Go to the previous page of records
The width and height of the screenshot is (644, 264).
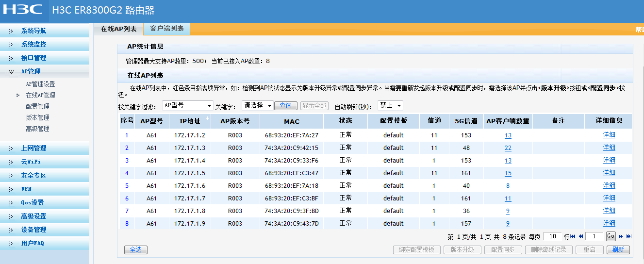580,236
